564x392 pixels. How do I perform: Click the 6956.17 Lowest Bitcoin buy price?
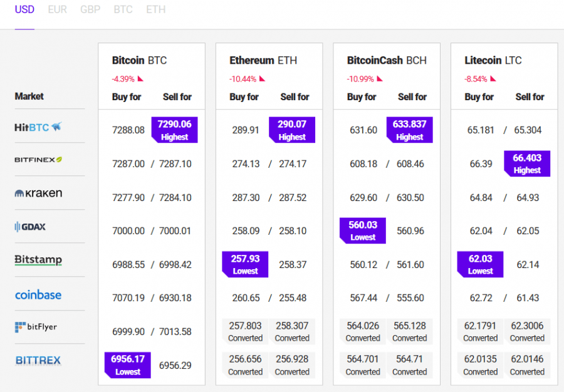click(x=128, y=365)
